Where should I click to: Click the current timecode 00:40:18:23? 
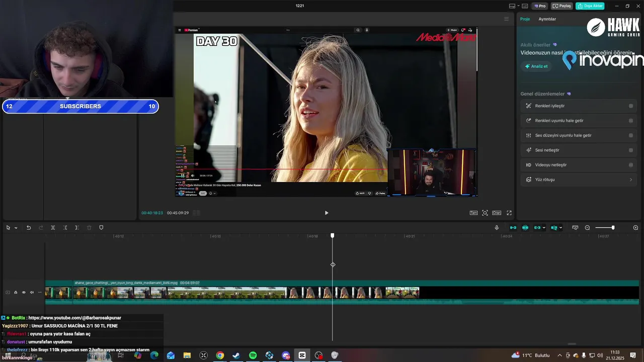[152, 213]
